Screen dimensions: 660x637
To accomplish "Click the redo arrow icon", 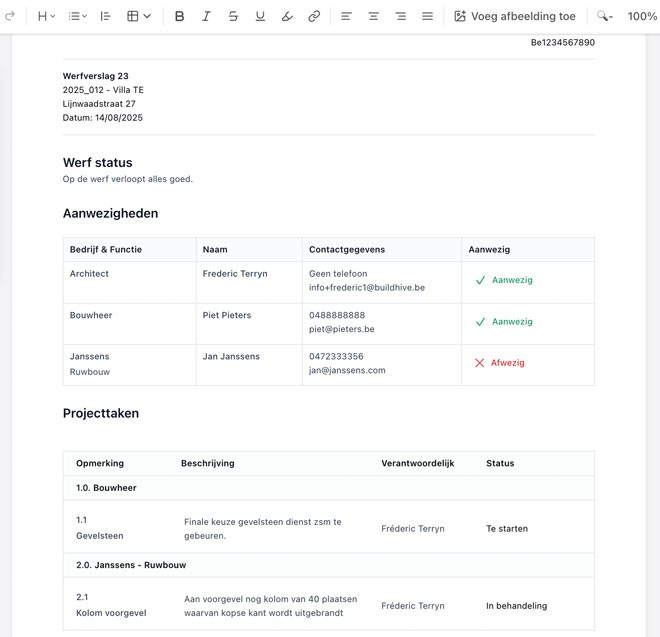I will (x=10, y=16).
